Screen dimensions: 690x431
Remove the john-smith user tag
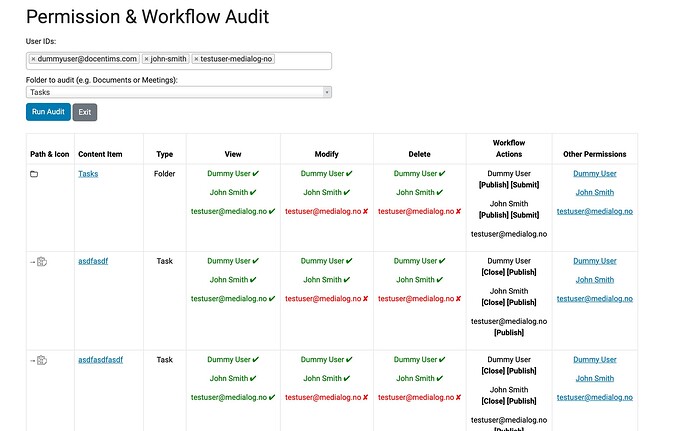(x=147, y=59)
